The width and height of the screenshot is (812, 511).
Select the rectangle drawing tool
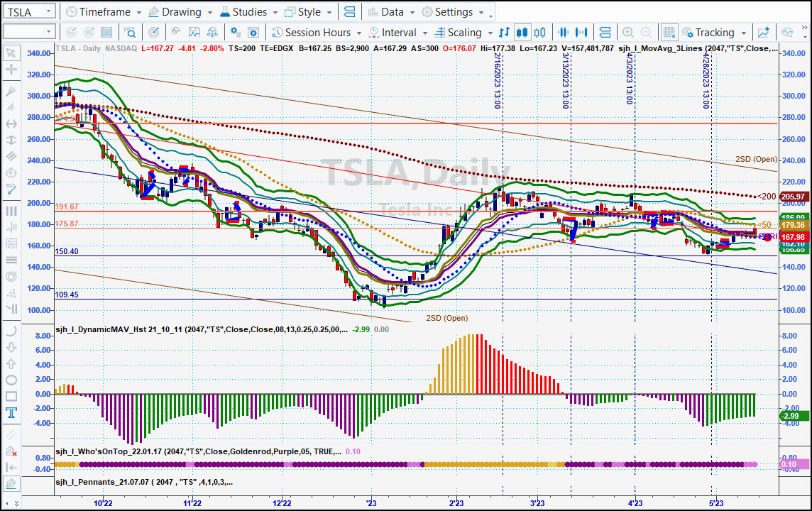click(11, 397)
